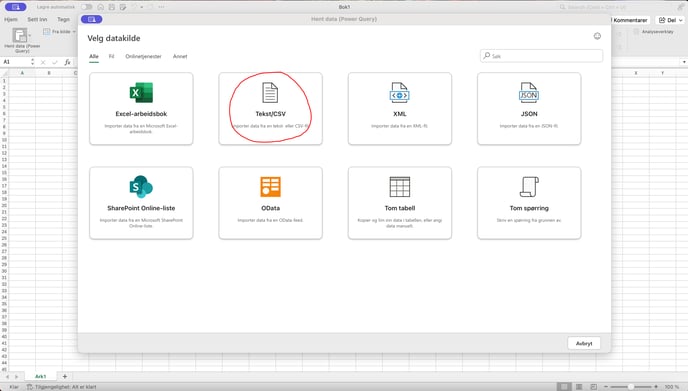Choose the Excel-arbeidsbok data source card

point(141,108)
